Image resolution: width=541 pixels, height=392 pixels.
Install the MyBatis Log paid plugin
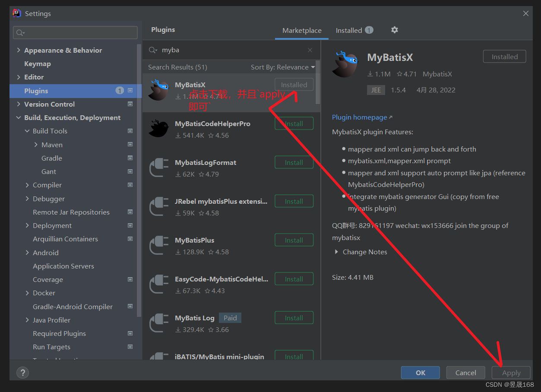point(294,318)
